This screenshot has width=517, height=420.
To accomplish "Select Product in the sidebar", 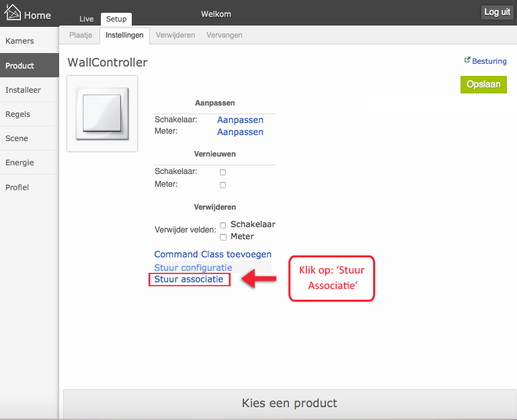I will (x=30, y=66).
